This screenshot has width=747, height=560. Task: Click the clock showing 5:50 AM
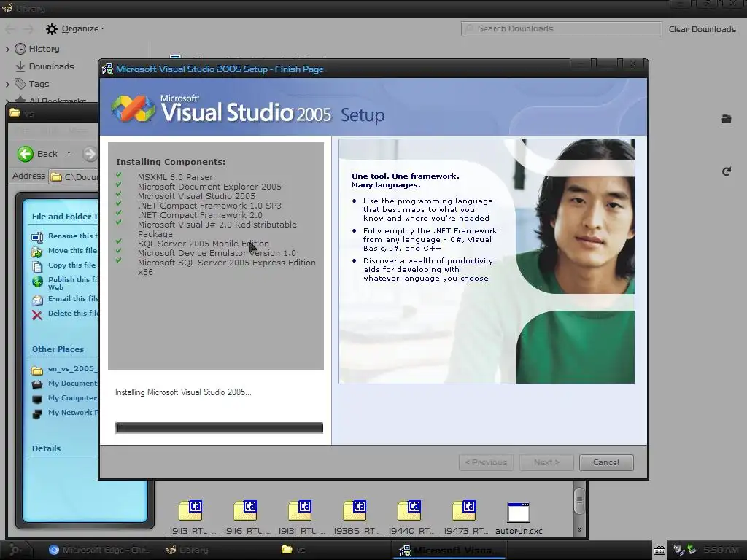pyautogui.click(x=721, y=550)
